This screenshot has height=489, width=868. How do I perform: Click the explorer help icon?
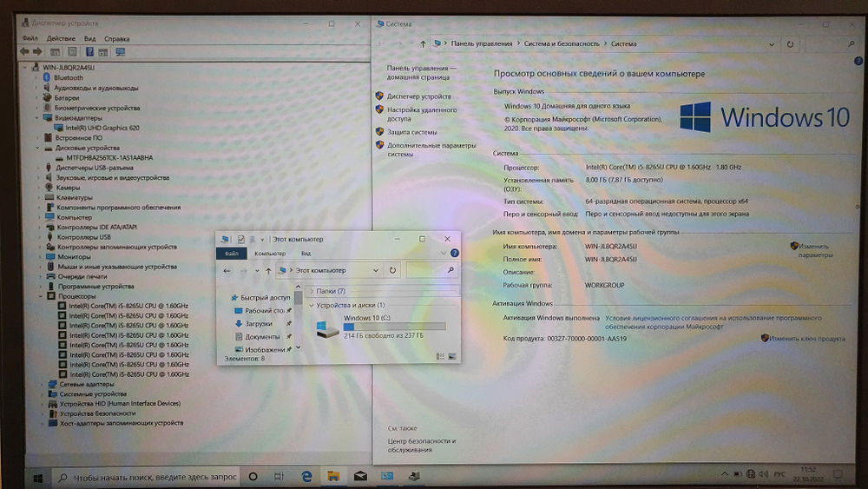point(455,253)
